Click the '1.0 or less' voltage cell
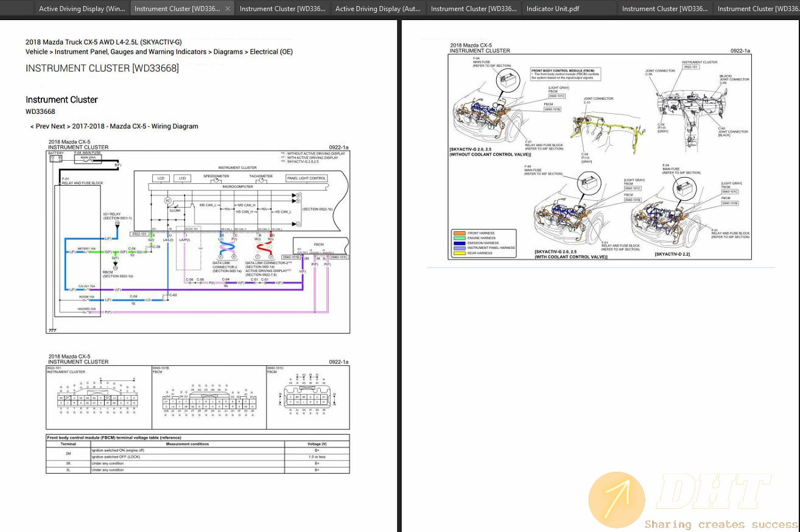 coord(317,457)
